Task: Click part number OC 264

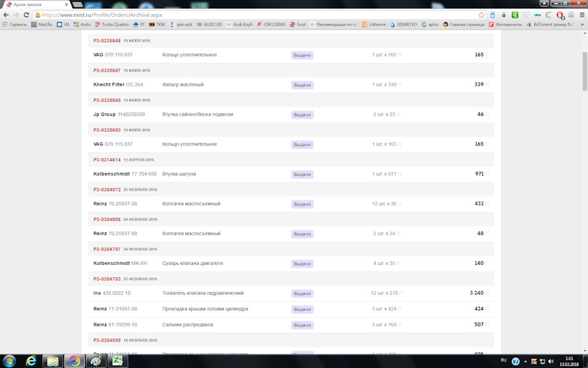Action: [x=135, y=85]
